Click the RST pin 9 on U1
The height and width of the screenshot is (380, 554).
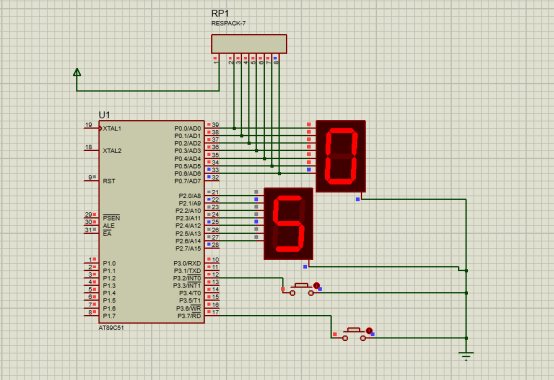point(92,180)
